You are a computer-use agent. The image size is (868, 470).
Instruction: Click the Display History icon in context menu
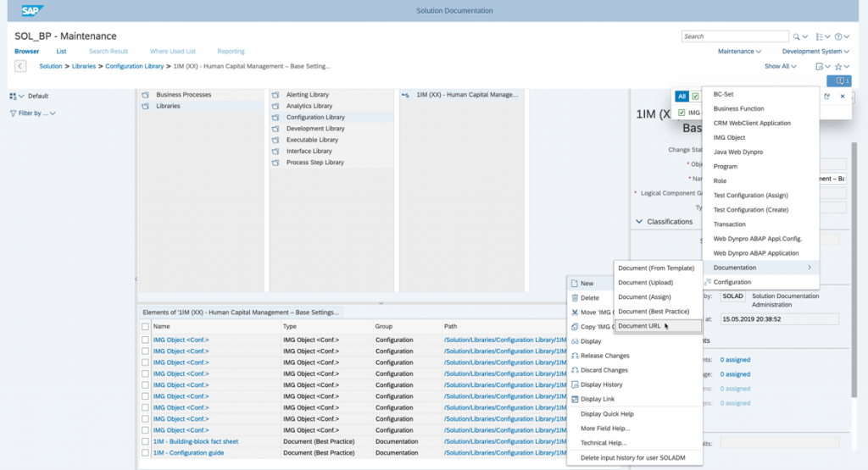(x=575, y=384)
